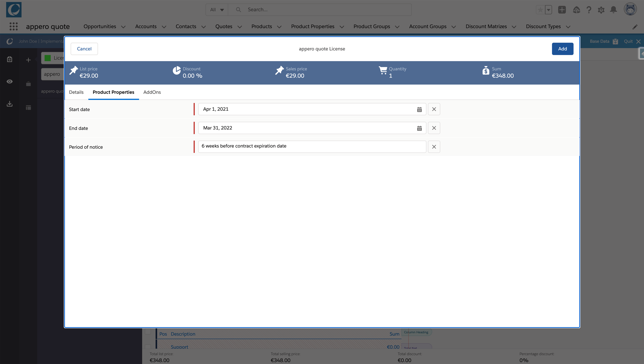Clear the Period of notice value
This screenshot has height=364, width=644.
tap(434, 147)
